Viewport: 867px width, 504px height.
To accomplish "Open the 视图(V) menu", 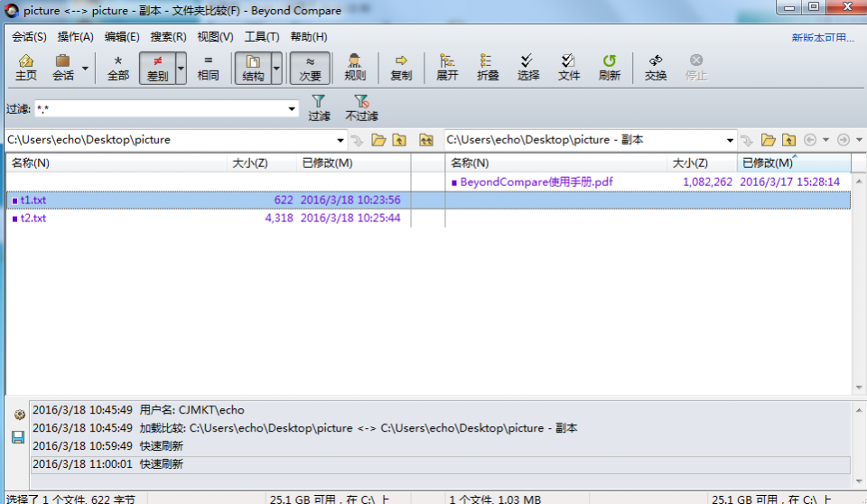I will tap(215, 37).
